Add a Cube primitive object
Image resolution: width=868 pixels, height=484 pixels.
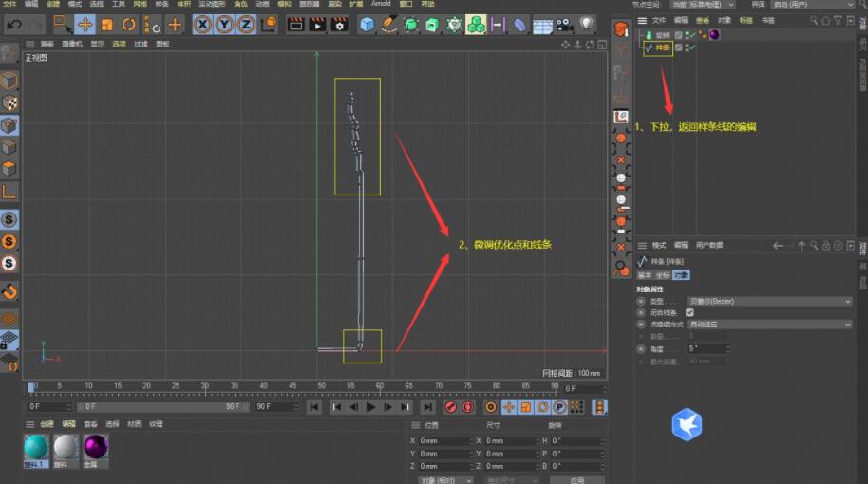367,25
